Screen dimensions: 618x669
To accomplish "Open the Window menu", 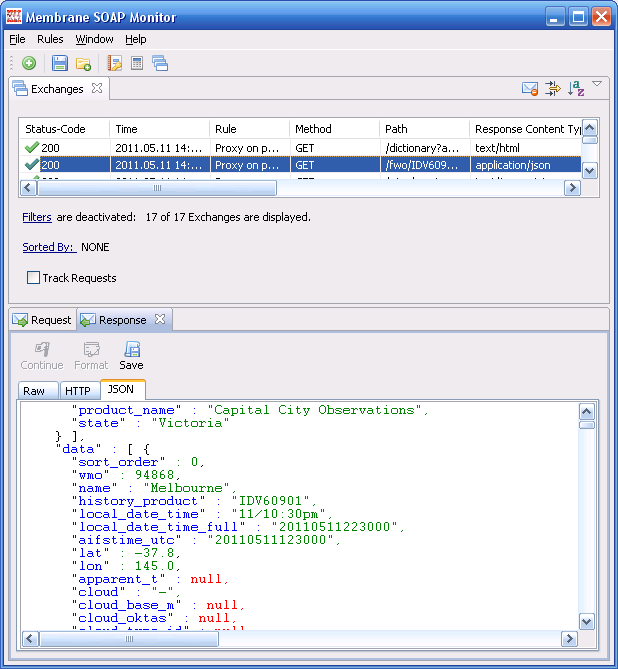I will 94,39.
